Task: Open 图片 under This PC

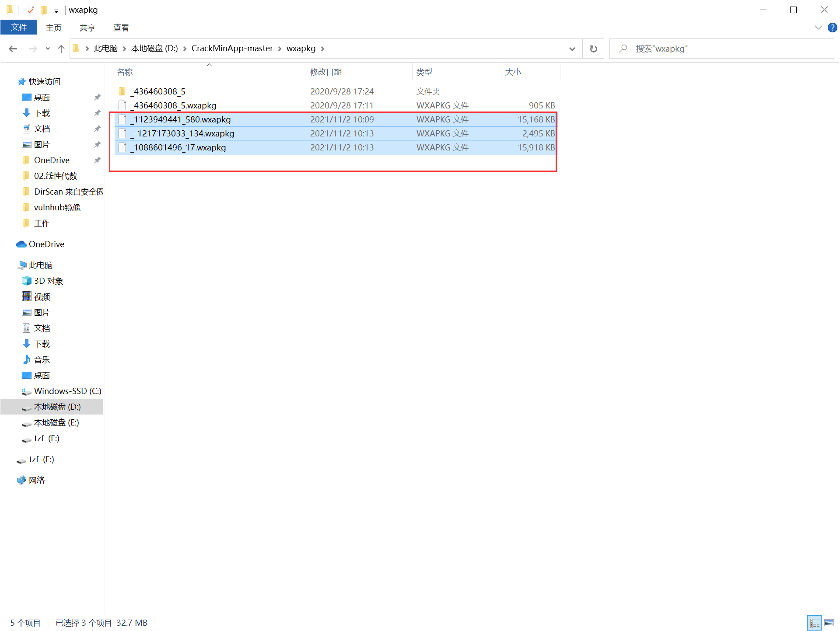Action: pos(42,313)
